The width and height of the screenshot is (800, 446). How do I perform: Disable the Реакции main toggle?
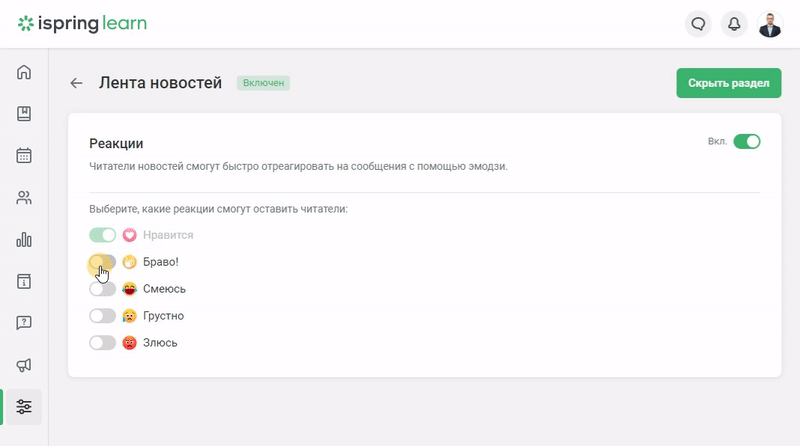pos(746,141)
